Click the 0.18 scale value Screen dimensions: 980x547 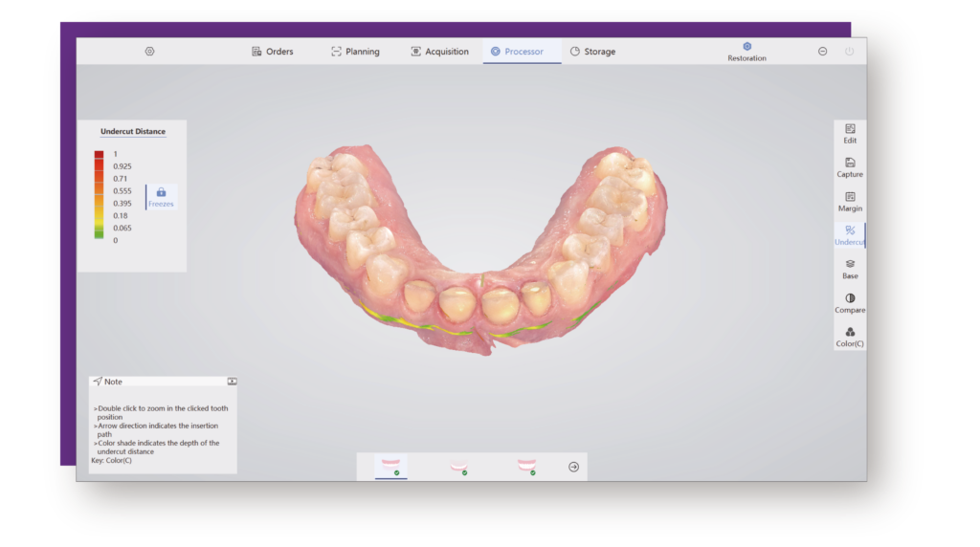[120, 215]
